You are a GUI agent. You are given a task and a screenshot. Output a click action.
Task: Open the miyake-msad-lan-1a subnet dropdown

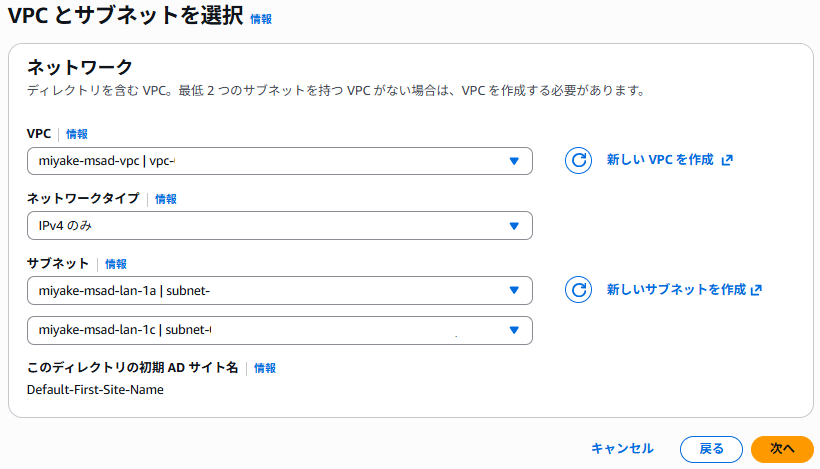tap(279, 291)
